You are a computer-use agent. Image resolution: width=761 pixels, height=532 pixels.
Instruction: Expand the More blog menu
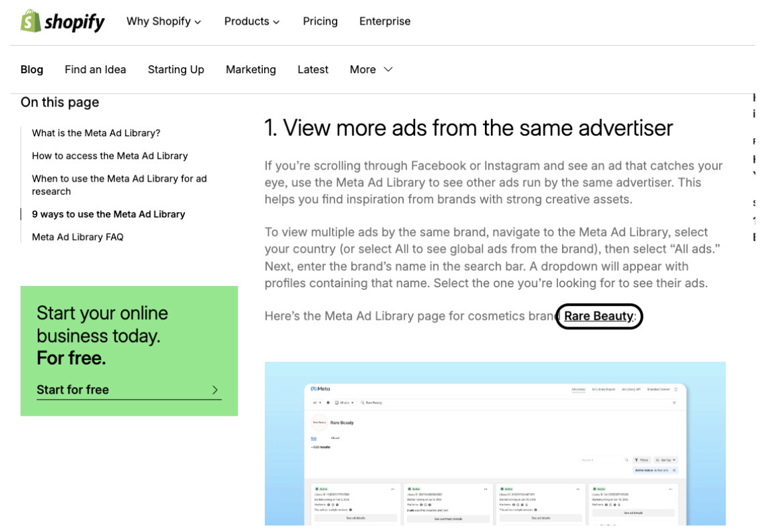[371, 69]
